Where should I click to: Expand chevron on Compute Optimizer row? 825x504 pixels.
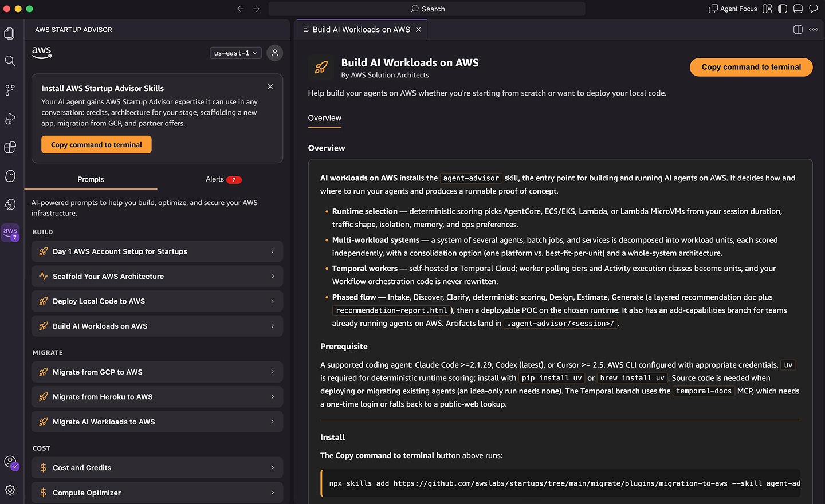point(272,493)
